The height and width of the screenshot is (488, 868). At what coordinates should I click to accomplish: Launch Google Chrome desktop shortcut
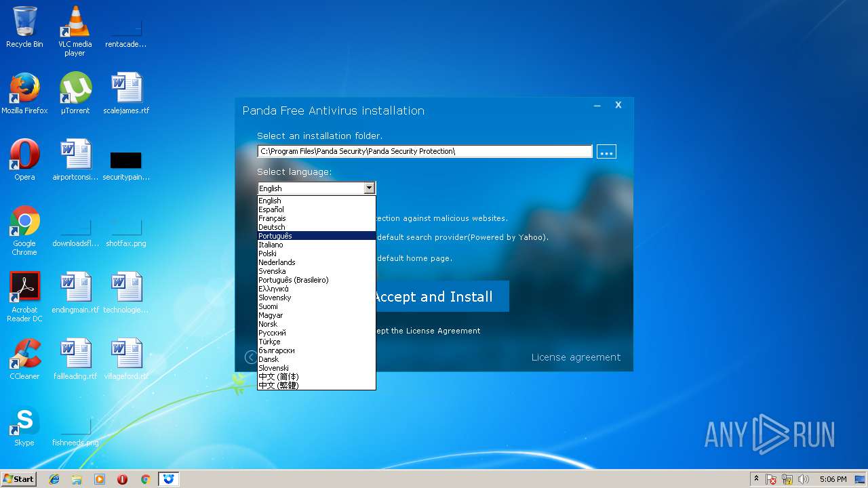click(24, 230)
